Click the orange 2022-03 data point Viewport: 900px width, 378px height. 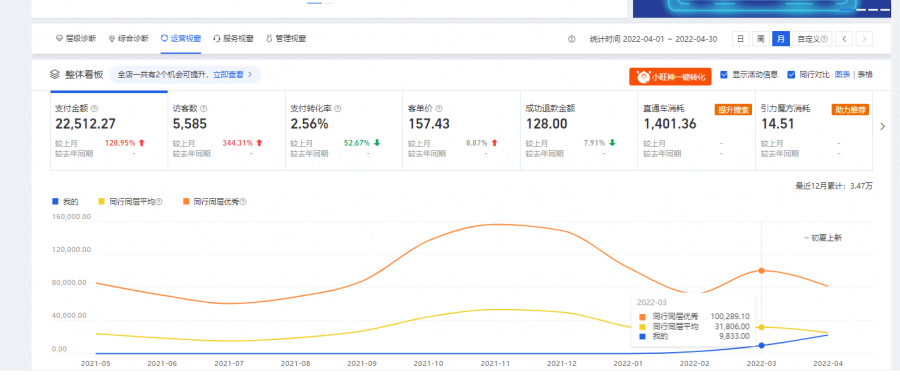761,270
